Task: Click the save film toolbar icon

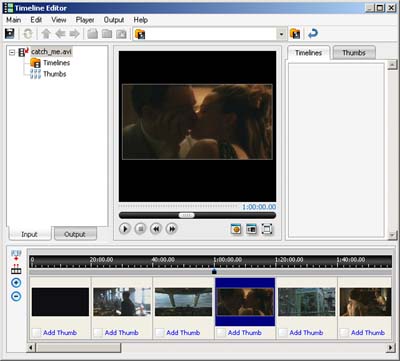Action: pos(9,34)
